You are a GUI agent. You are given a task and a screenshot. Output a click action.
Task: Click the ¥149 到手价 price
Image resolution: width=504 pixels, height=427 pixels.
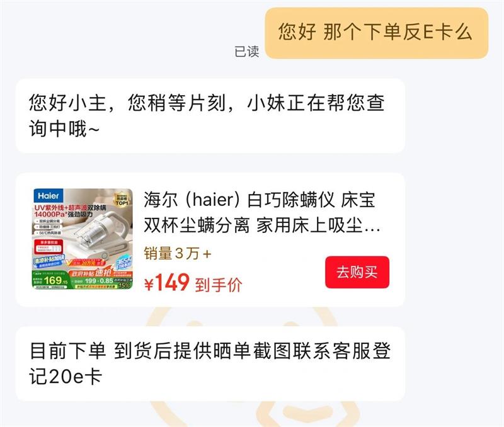coord(193,283)
